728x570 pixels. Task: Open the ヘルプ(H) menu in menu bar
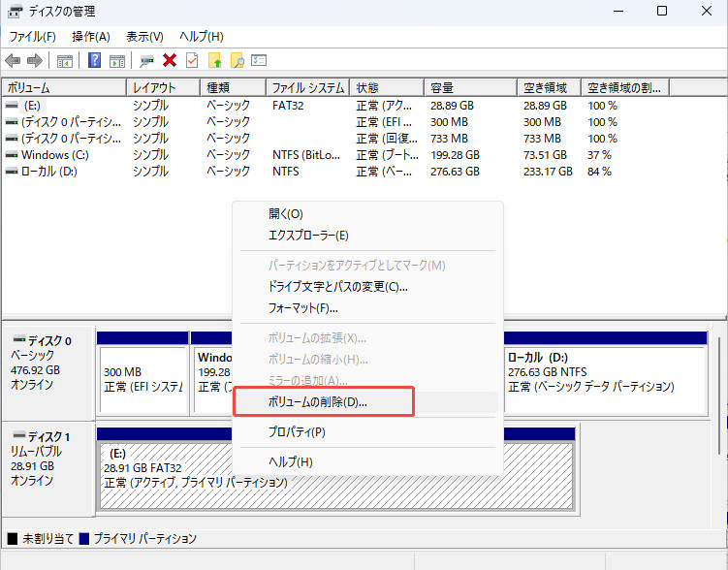click(202, 36)
